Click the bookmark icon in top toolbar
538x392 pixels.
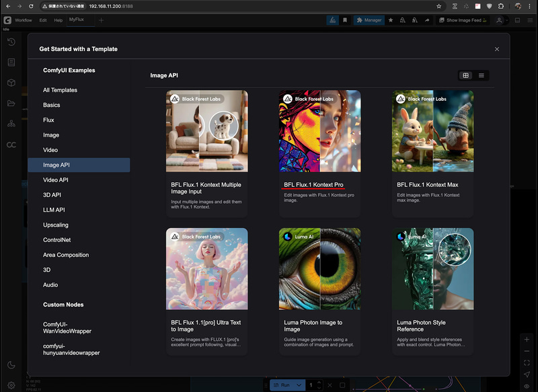(345, 20)
